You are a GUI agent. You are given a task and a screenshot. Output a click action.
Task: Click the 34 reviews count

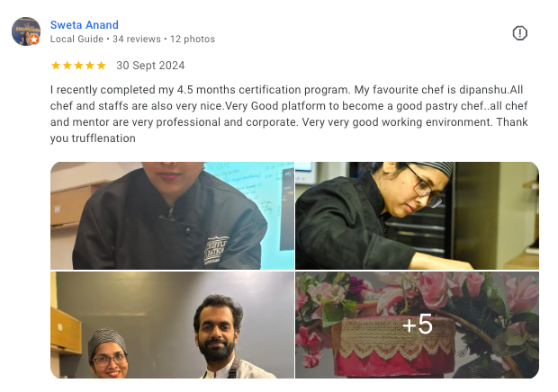tap(137, 39)
